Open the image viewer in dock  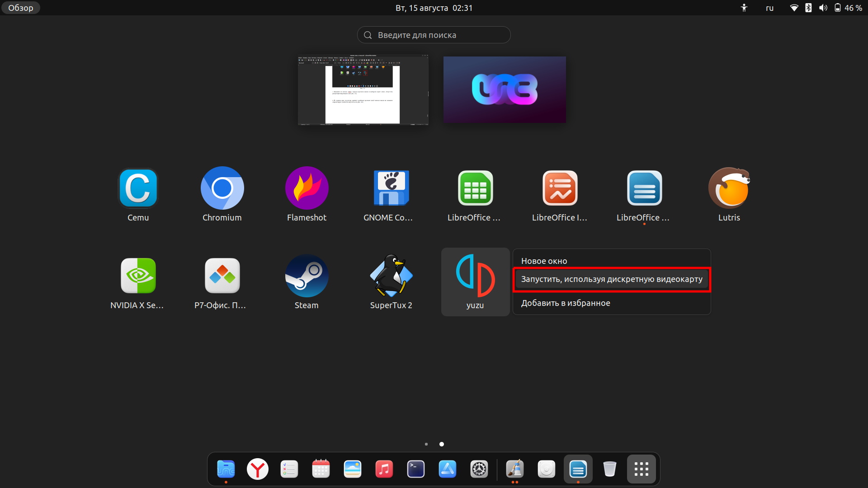(x=353, y=469)
